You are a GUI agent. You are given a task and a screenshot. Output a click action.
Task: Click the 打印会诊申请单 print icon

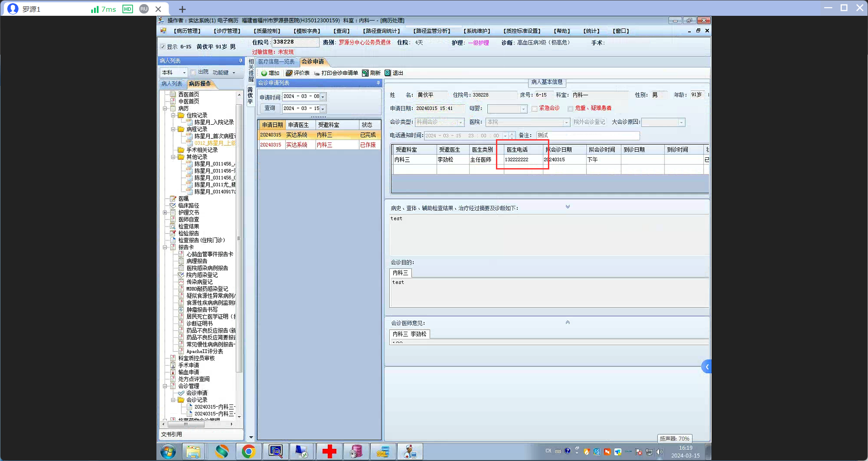[x=317, y=73]
